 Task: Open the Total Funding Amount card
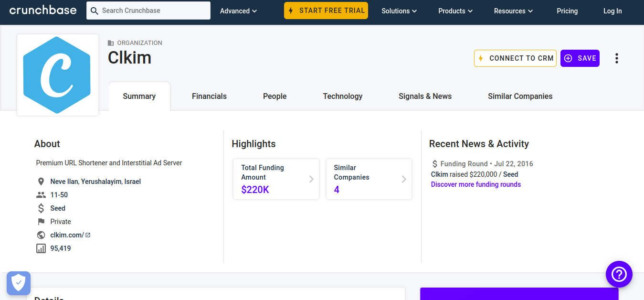click(276, 179)
